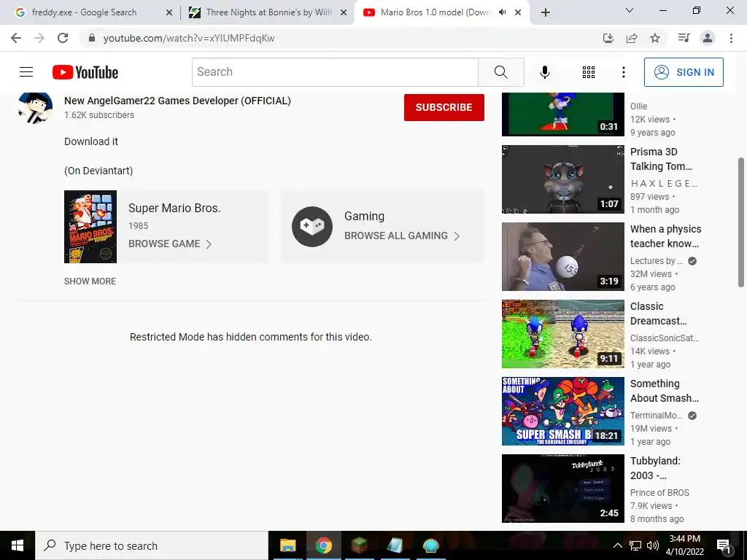Click the Windows taskbar search box
This screenshot has width=747, height=560.
152,545
